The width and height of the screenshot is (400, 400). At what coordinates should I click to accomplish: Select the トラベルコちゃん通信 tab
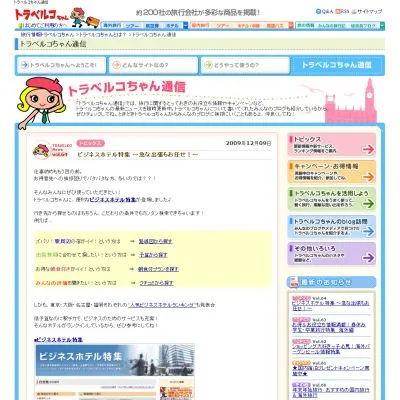point(338,65)
